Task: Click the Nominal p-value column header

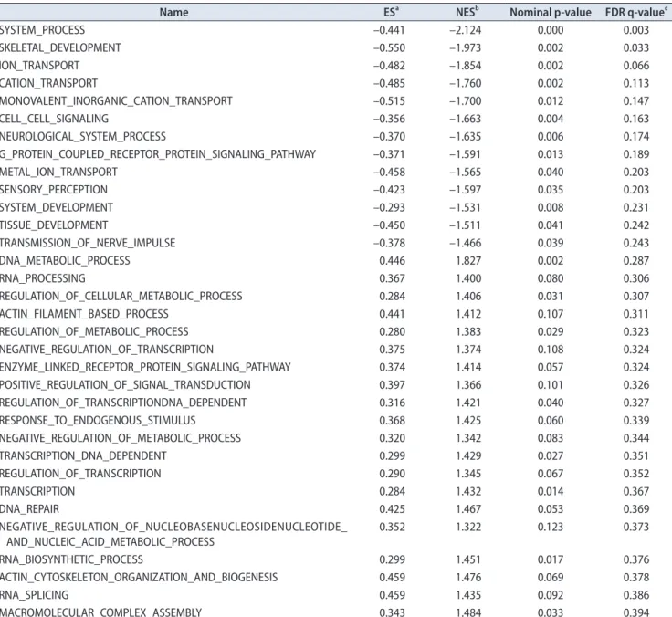Action: tap(551, 13)
